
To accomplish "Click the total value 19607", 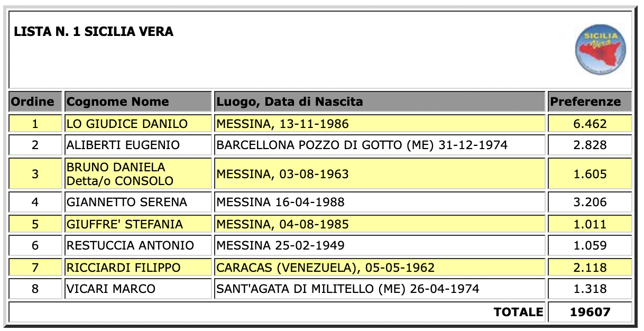I will [x=590, y=312].
